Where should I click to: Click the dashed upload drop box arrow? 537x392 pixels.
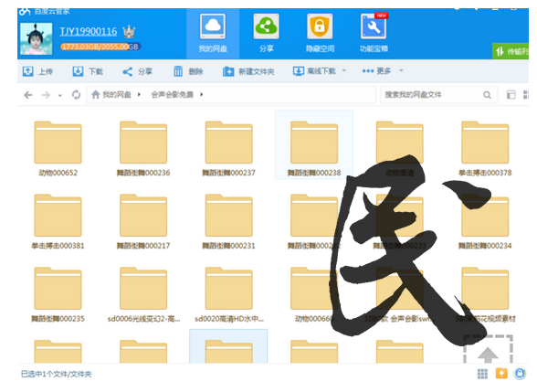click(488, 349)
